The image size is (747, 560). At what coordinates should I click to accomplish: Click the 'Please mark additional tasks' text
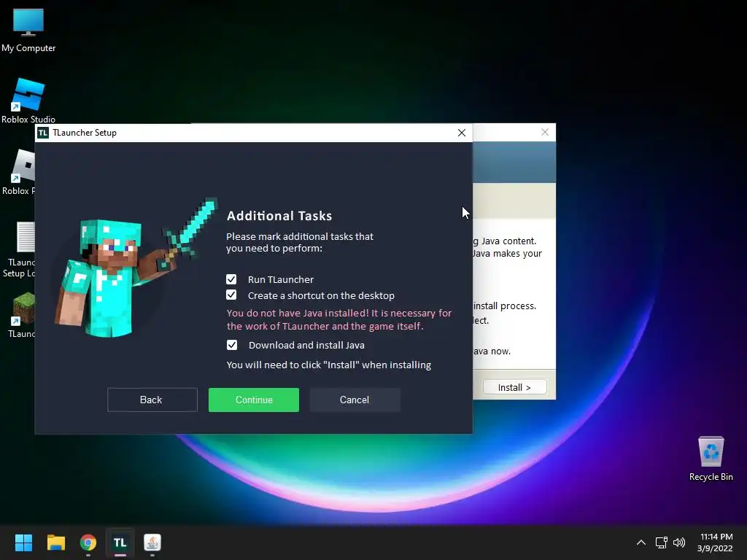(300, 242)
